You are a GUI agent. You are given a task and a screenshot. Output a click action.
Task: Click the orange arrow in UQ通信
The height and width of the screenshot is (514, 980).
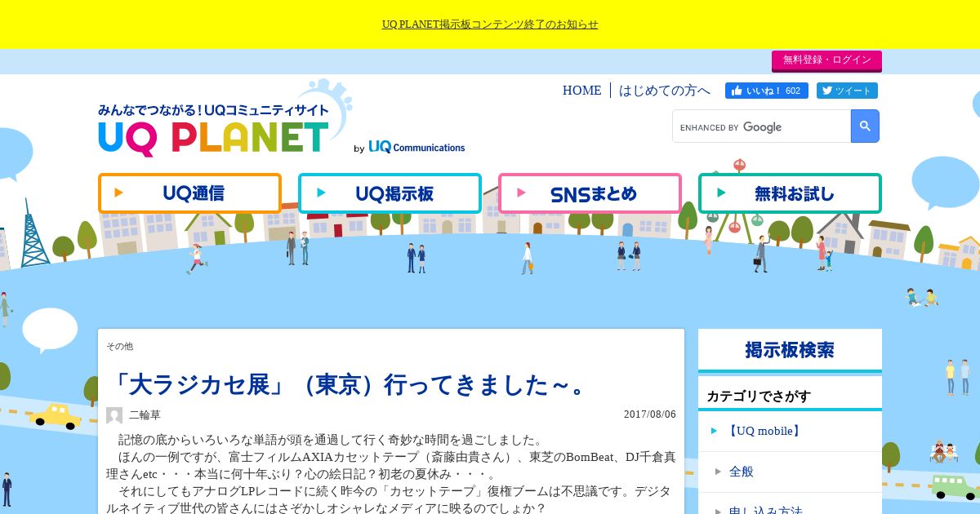[119, 193]
